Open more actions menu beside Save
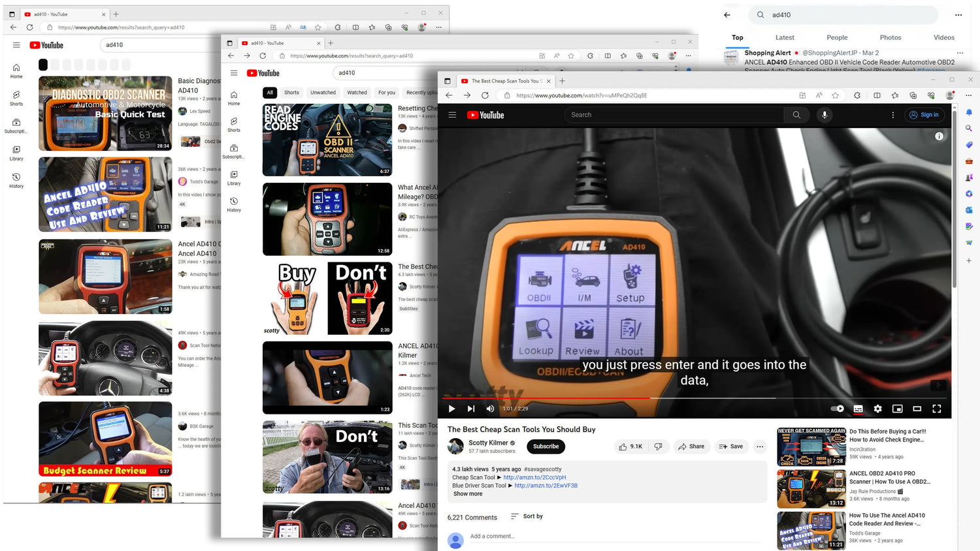 [x=759, y=447]
